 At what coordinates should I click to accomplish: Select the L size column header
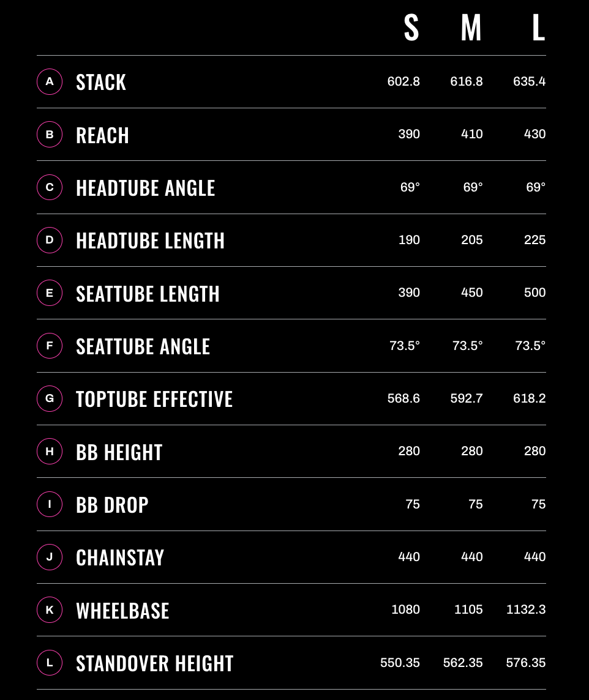click(539, 28)
